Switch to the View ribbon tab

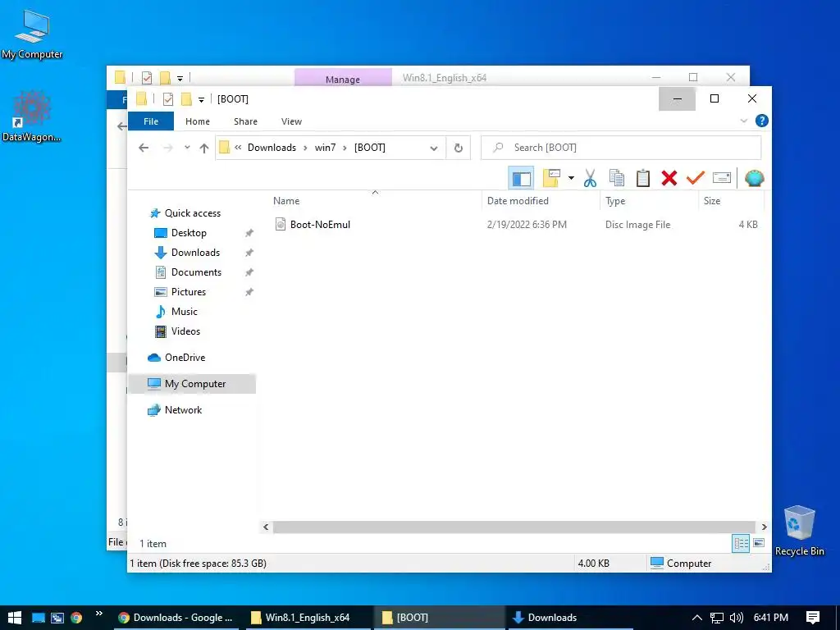[x=291, y=121]
